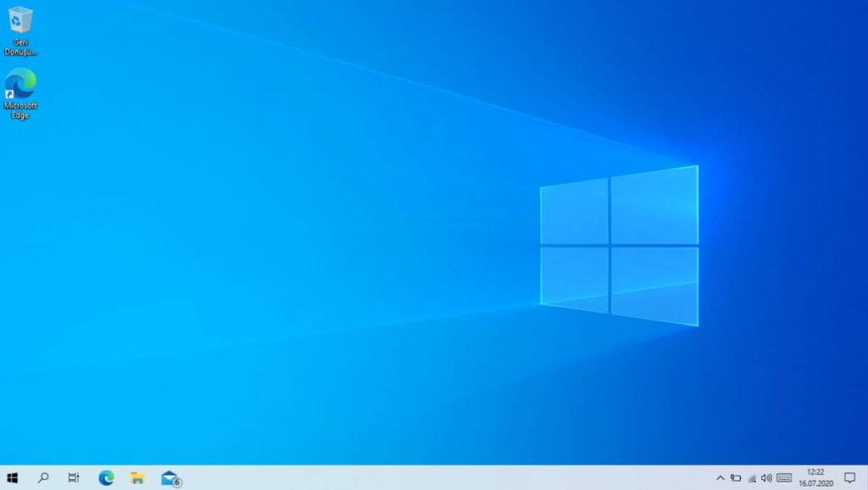Click Mail's unread badge showing 6
This screenshot has width=868, height=490.
pyautogui.click(x=175, y=482)
